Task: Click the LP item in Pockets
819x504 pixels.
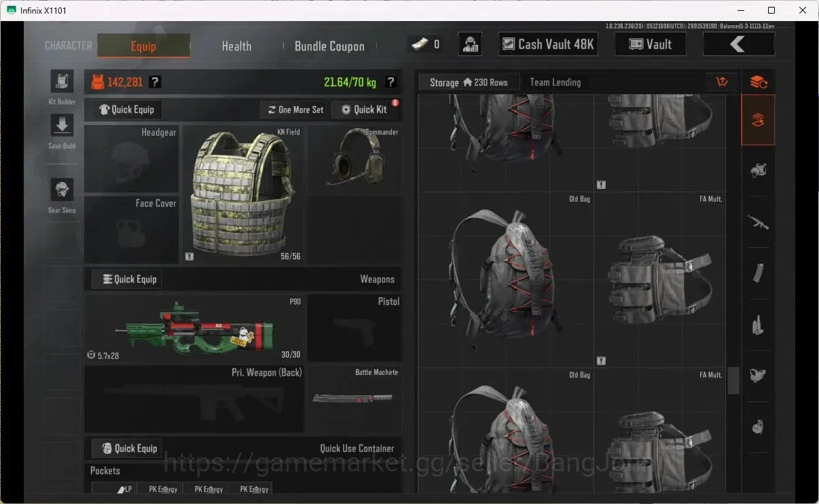Action: pos(114,488)
